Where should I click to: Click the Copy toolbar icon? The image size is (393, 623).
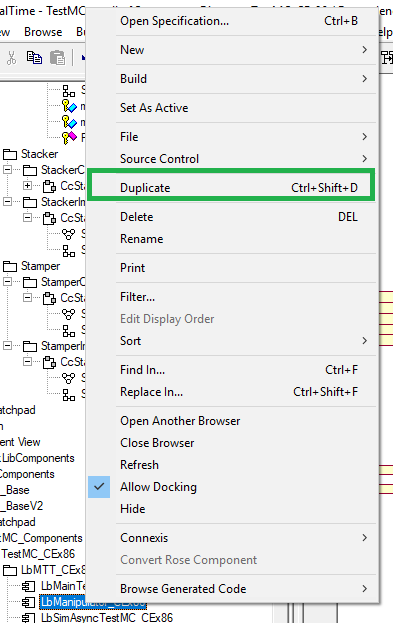pyautogui.click(x=34, y=58)
